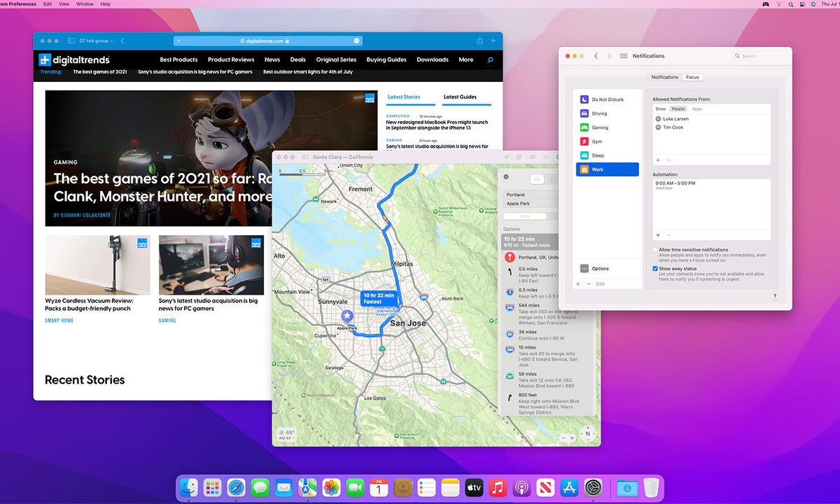Click the search magnifier on Digital Trends

(490, 60)
